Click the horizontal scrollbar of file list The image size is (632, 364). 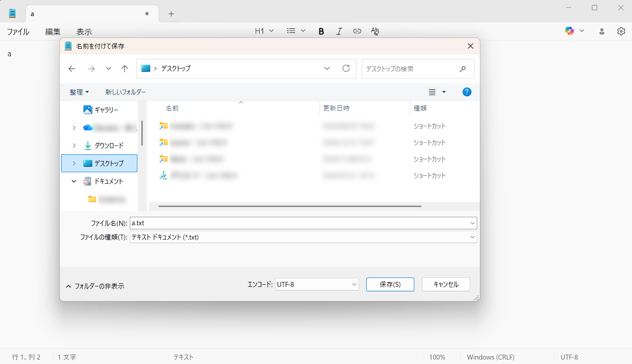click(290, 206)
